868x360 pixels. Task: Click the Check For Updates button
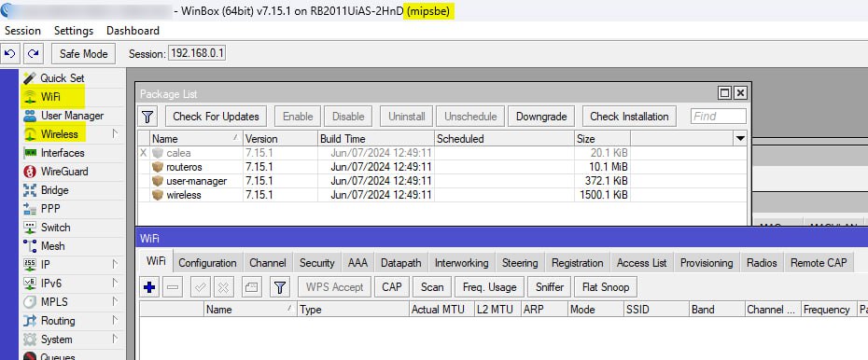coord(216,117)
